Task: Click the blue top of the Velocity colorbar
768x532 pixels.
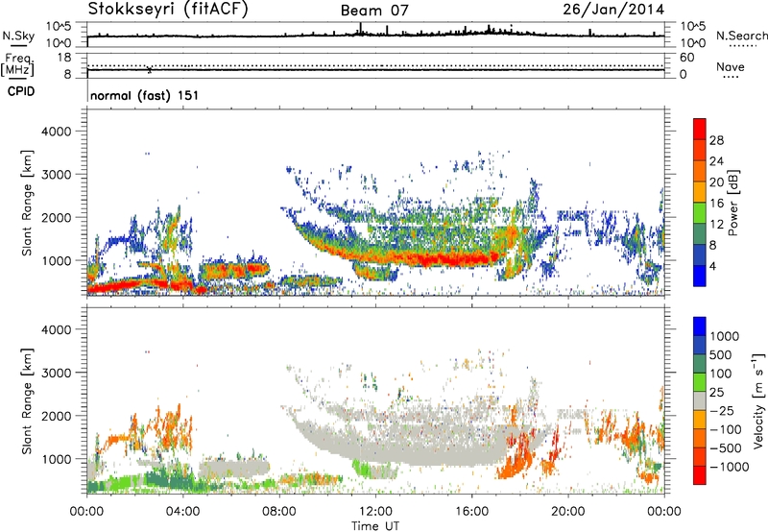Action: click(699, 326)
